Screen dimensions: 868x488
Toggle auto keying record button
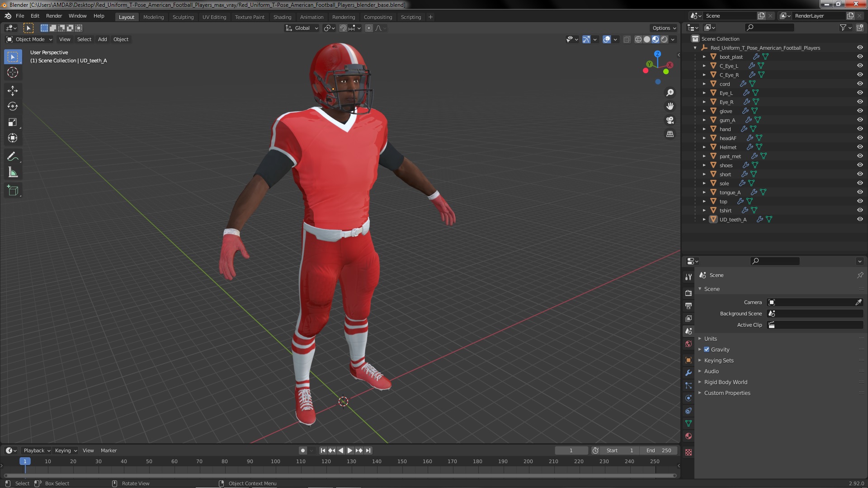click(x=302, y=450)
